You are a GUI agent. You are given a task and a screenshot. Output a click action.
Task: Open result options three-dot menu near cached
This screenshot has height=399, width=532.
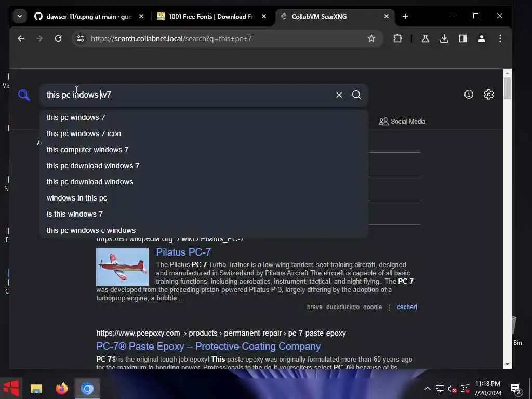389,308
